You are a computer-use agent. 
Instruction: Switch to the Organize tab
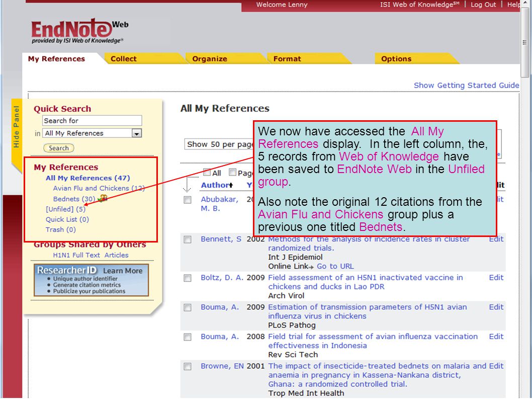click(x=210, y=59)
